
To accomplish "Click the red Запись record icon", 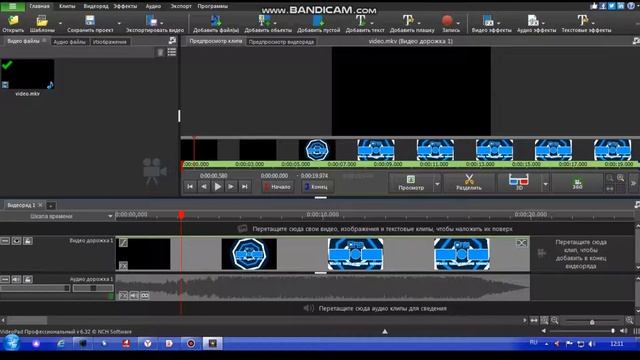I will [447, 20].
